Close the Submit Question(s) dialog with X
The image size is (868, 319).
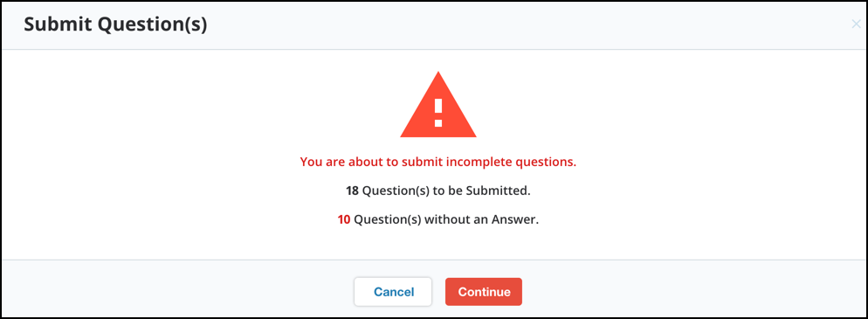click(x=856, y=24)
